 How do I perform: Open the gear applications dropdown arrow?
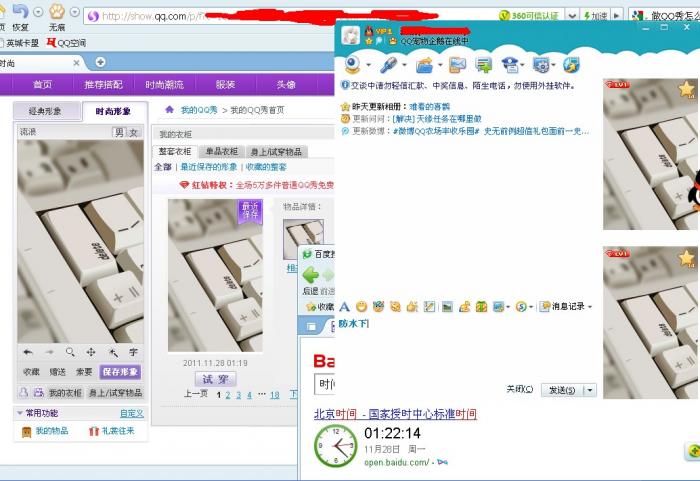554,65
